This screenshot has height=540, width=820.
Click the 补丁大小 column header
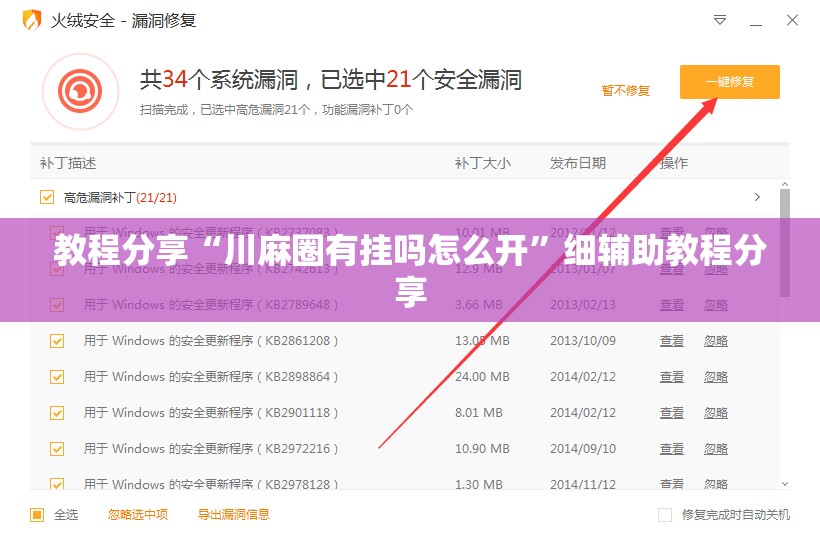click(483, 163)
